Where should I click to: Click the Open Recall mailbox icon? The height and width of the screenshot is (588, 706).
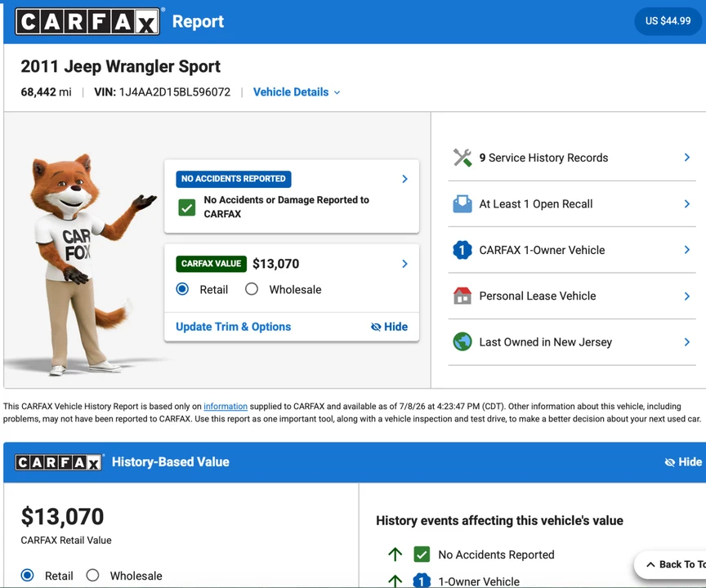click(462, 204)
